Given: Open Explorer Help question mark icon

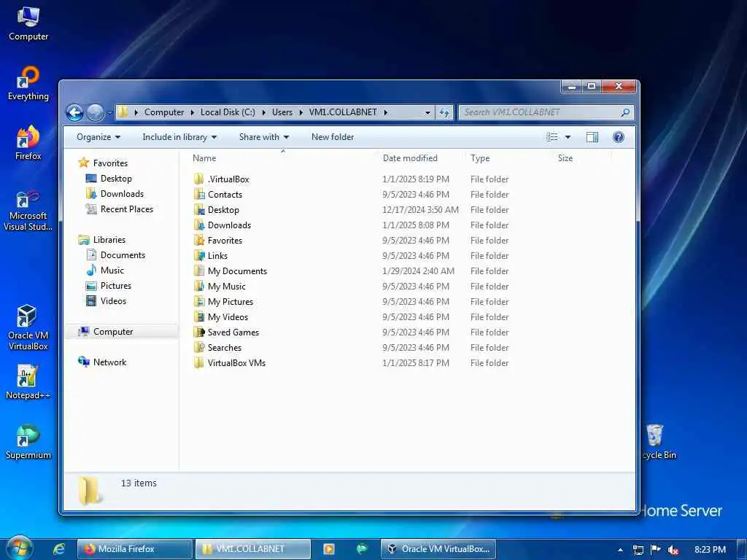Looking at the screenshot, I should [x=619, y=137].
